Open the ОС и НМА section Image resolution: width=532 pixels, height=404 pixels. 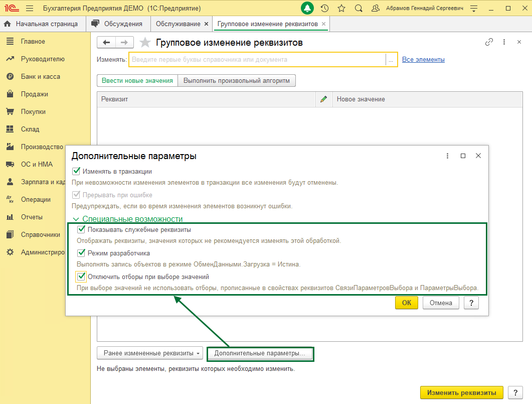tap(36, 164)
